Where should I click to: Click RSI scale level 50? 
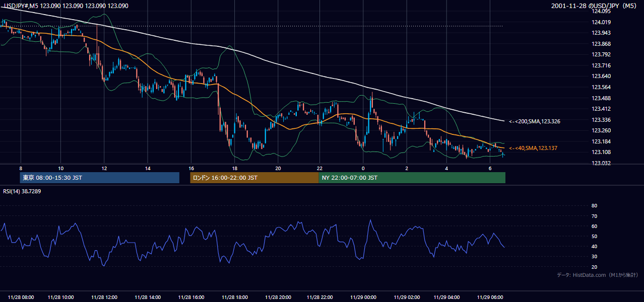595,237
